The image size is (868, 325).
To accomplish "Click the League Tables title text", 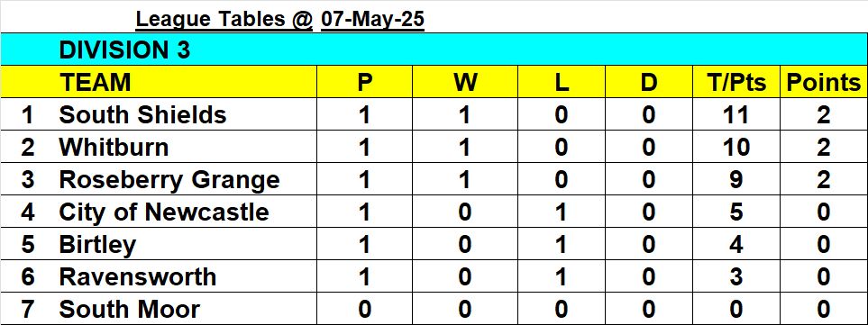I will click(224, 20).
